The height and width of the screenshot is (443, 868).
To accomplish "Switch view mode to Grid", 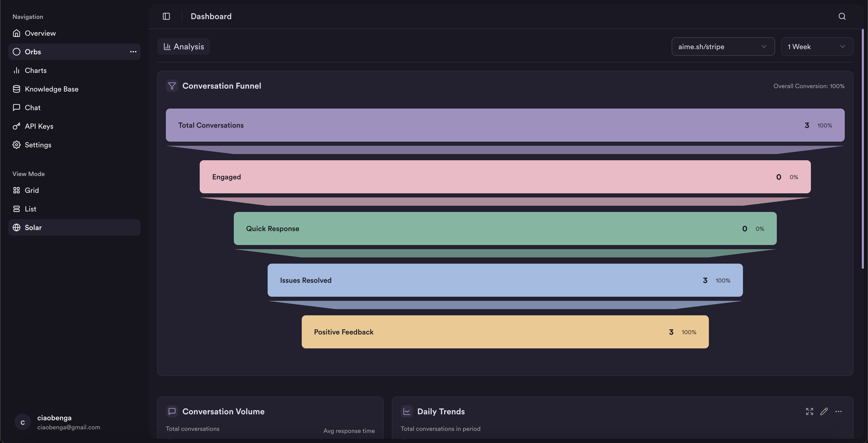I will pyautogui.click(x=32, y=190).
